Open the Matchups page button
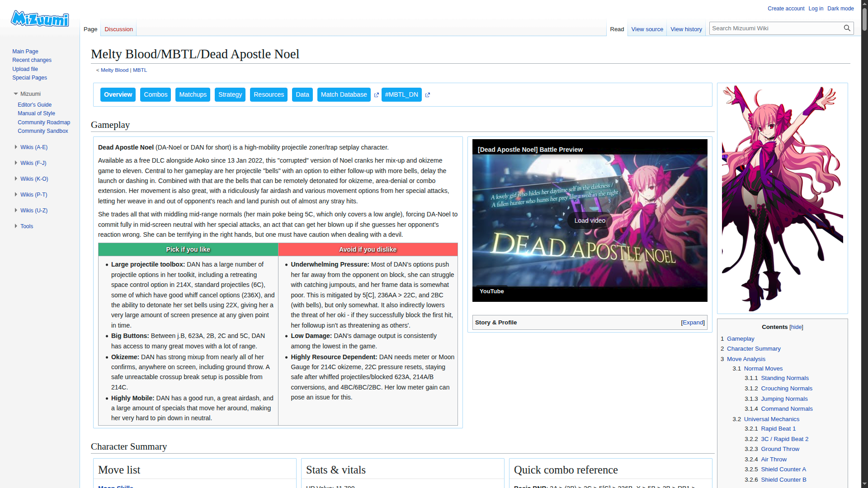Viewport: 868px width, 488px height. 193,95
